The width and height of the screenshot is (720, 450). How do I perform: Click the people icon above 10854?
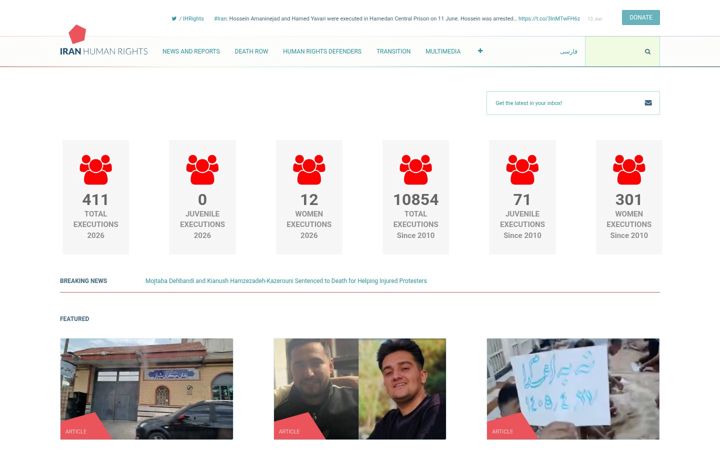tap(416, 169)
